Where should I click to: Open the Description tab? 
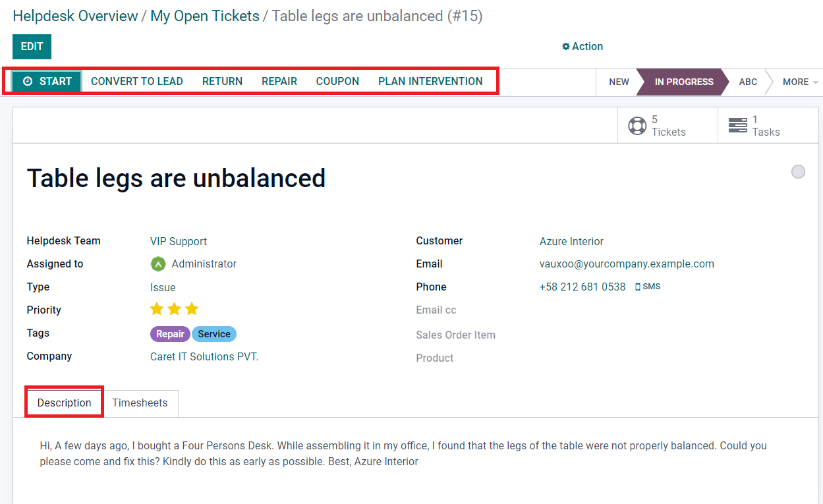tap(65, 403)
